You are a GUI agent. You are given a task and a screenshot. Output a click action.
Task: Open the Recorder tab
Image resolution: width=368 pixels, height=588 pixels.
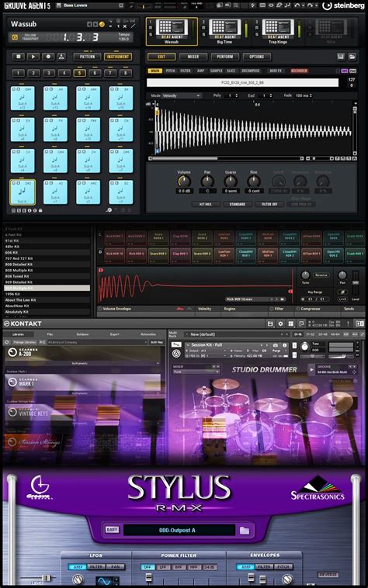(x=299, y=71)
